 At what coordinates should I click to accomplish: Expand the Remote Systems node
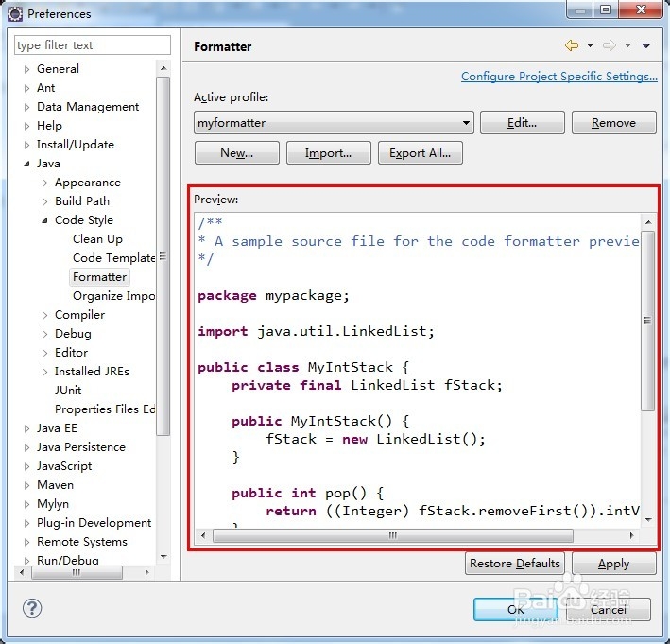pyautogui.click(x=26, y=542)
